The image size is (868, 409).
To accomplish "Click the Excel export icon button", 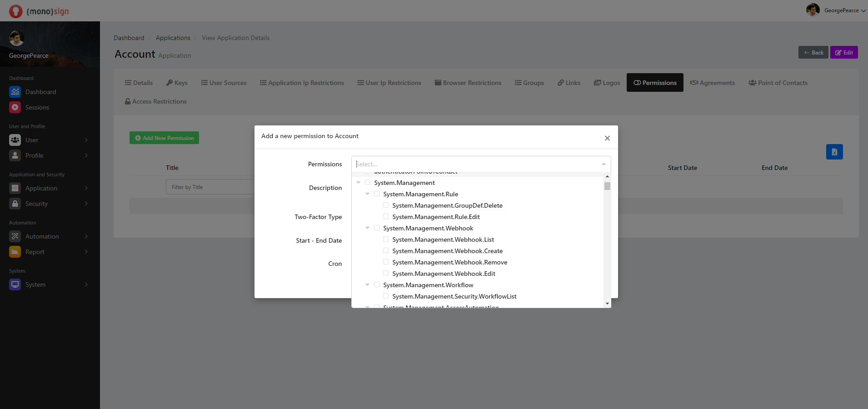I will click(834, 152).
